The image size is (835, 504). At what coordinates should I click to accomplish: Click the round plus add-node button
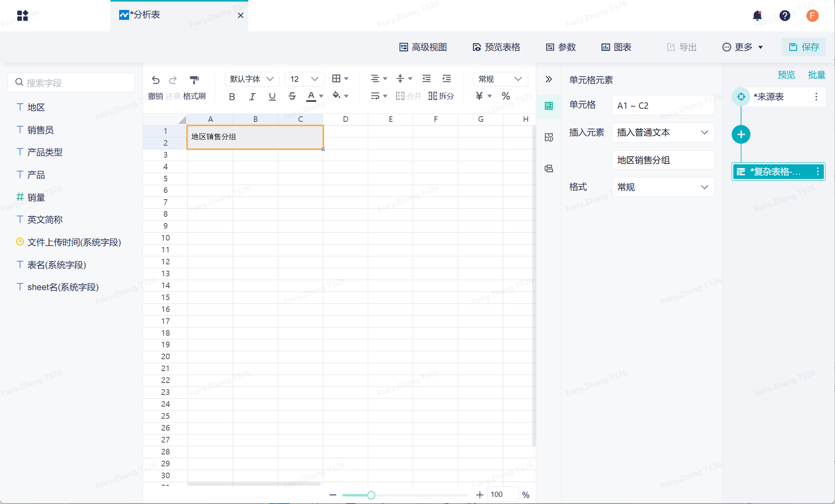pyautogui.click(x=741, y=135)
